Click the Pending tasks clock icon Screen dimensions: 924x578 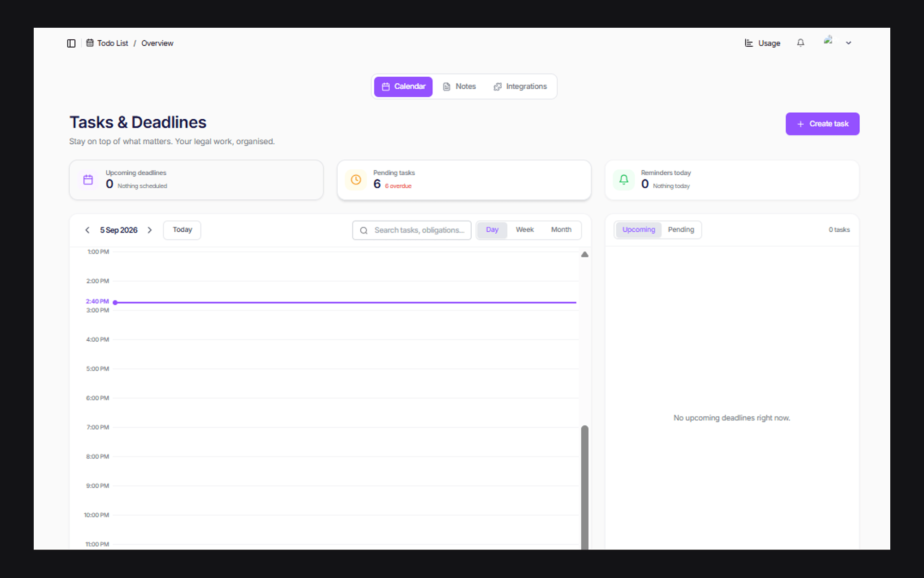coord(356,180)
